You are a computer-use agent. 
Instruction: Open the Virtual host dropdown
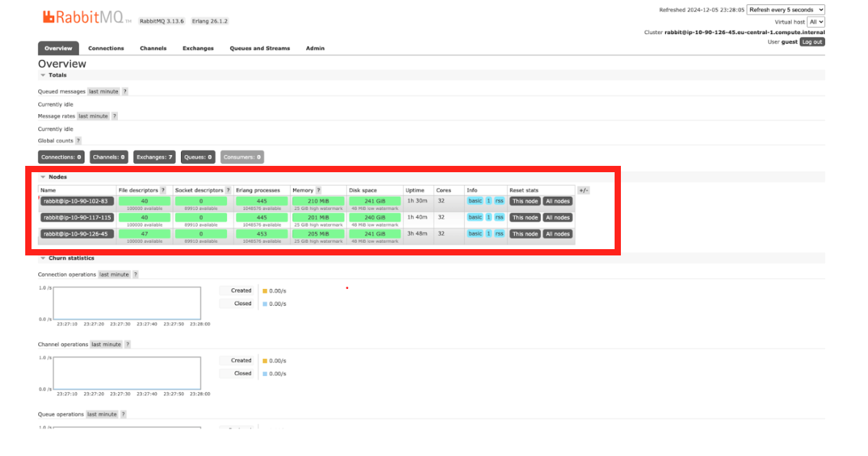tap(816, 21)
